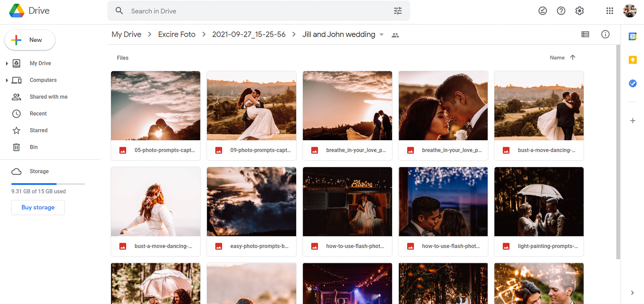
Task: Open the Help question mark icon
Action: click(x=561, y=11)
